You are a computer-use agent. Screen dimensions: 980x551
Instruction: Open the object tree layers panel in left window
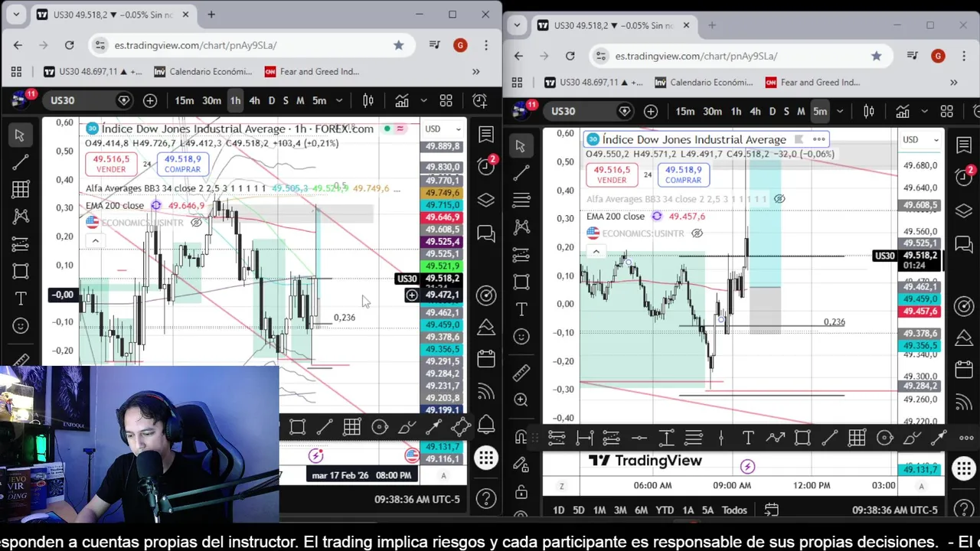coord(485,200)
